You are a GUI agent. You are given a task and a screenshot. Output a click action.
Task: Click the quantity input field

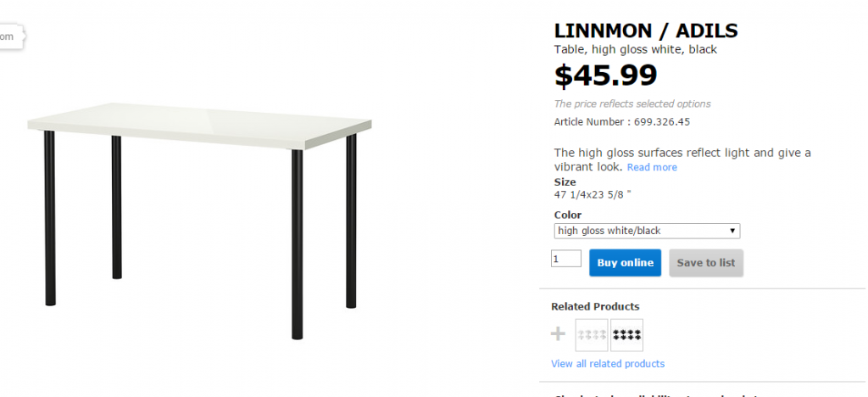[566, 259]
